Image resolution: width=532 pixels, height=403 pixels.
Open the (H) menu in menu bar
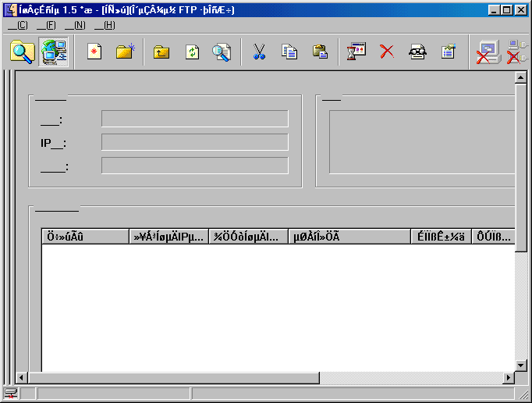click(x=105, y=25)
